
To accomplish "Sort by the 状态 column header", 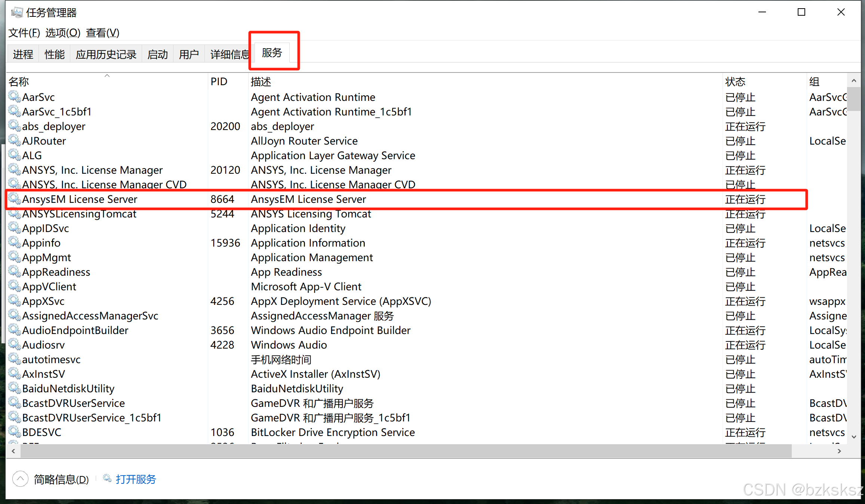I will coord(735,81).
